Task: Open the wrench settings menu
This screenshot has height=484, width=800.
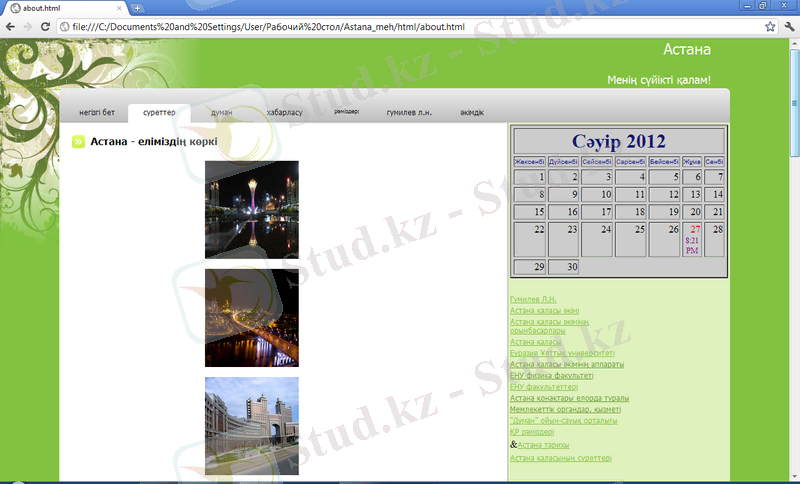Action: point(789,27)
